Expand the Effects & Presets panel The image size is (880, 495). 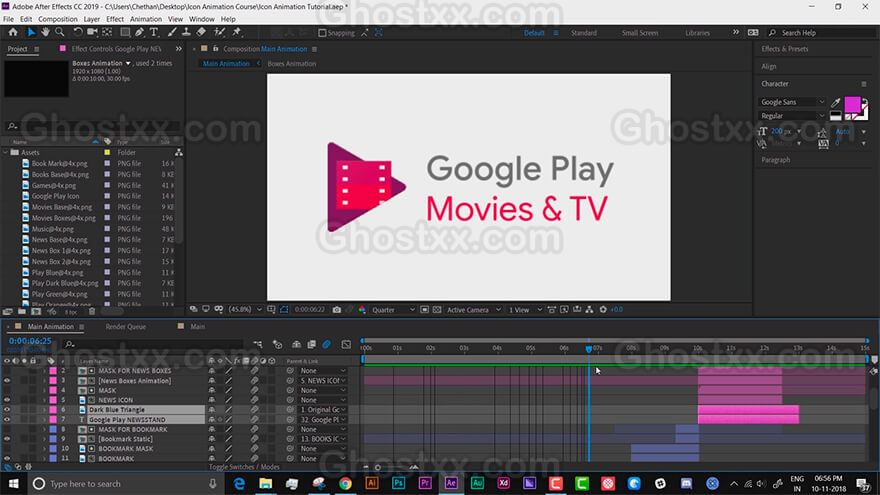[x=785, y=49]
